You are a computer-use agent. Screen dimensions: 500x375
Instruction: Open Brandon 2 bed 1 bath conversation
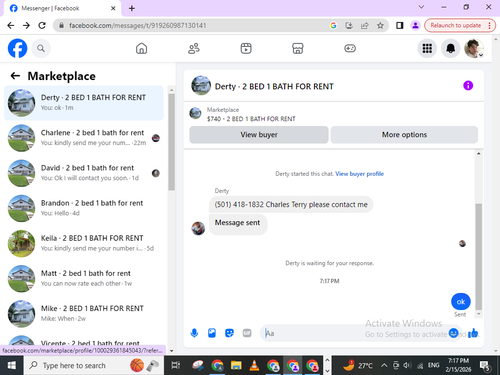pyautogui.click(x=84, y=208)
